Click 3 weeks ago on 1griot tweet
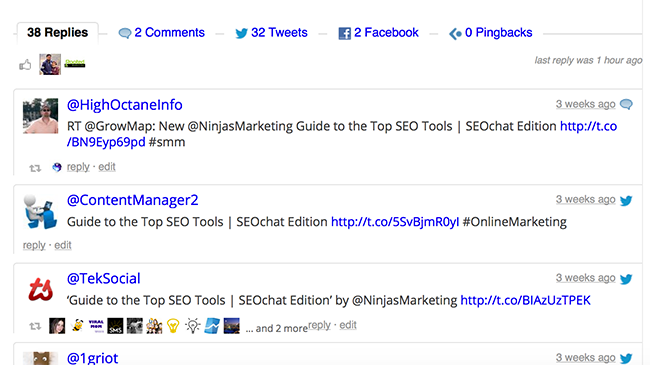Image resolution: width=650 pixels, height=365 pixels. 585,358
